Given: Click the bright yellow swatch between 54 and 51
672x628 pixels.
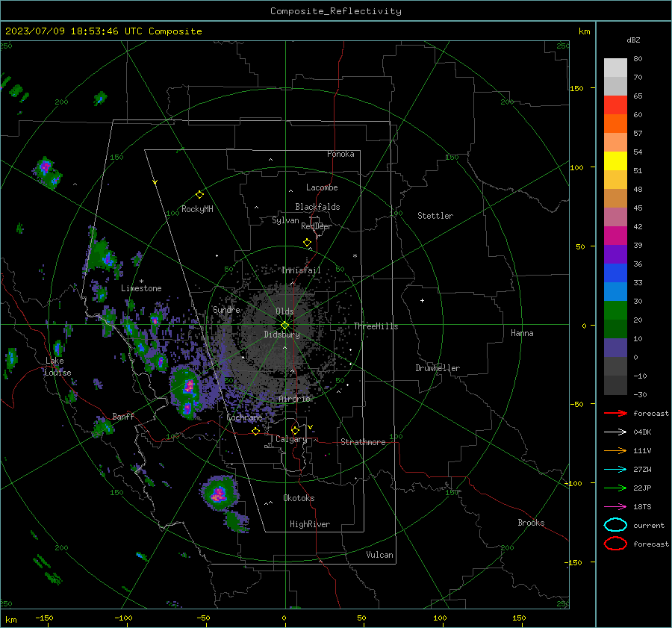Looking at the screenshot, I should (615, 161).
